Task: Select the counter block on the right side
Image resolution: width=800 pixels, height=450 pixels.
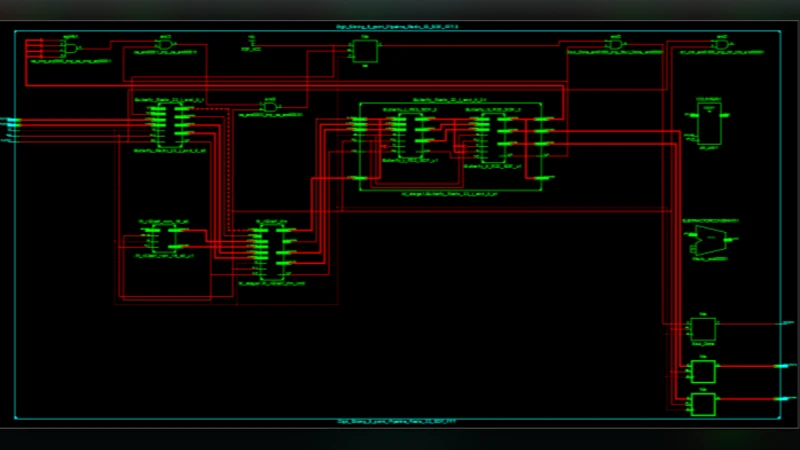Action: 711,125
